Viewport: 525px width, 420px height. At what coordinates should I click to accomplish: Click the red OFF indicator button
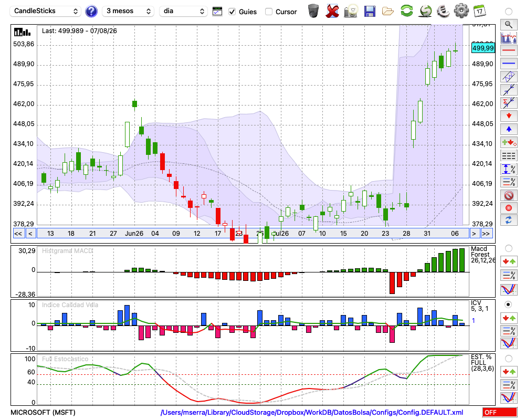tap(500, 412)
